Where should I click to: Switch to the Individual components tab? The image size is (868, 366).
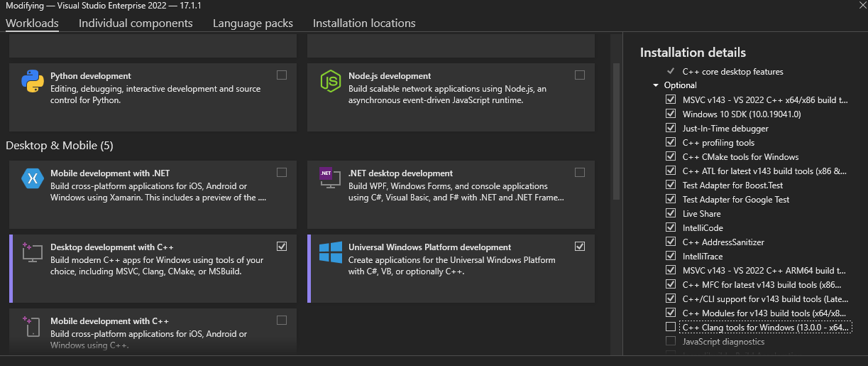click(x=136, y=23)
